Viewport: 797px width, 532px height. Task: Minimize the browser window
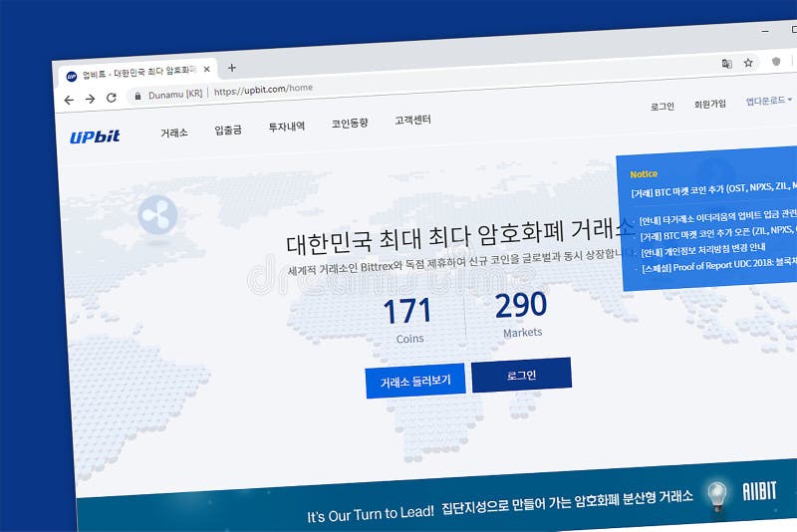765,32
